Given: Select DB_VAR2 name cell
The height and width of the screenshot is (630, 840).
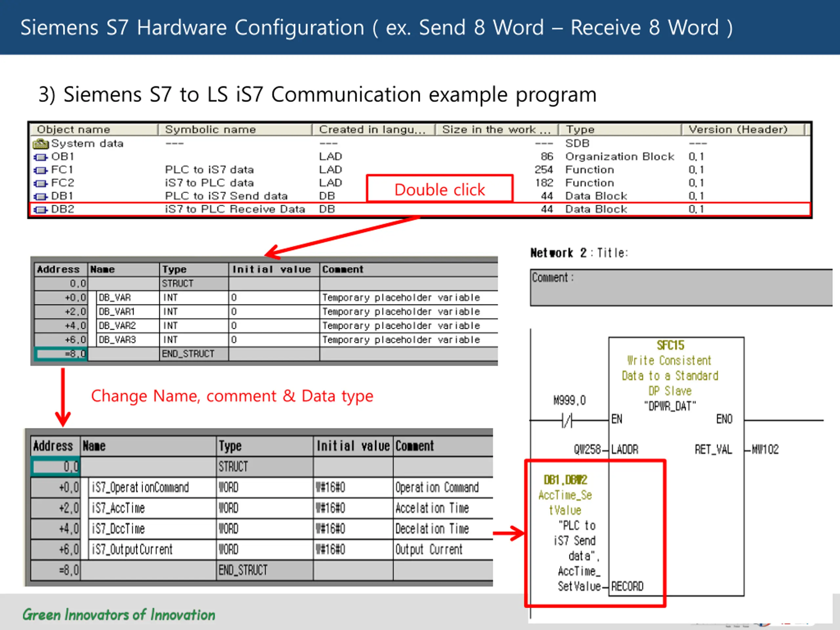Looking at the screenshot, I should [x=128, y=326].
